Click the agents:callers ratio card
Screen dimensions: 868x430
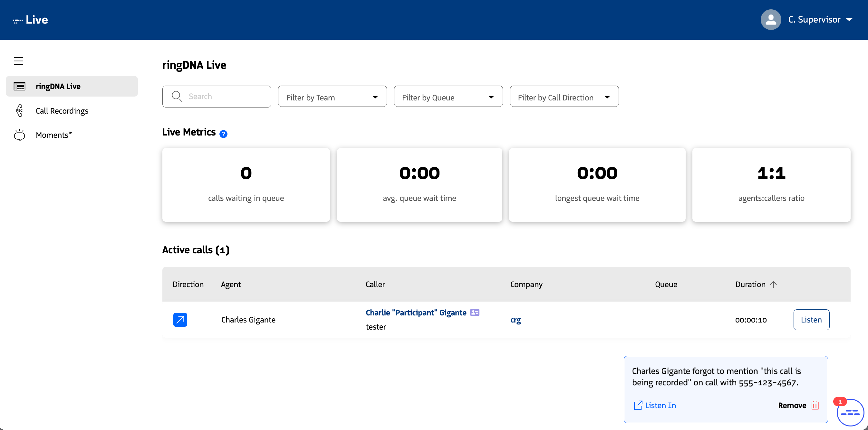pyautogui.click(x=771, y=185)
